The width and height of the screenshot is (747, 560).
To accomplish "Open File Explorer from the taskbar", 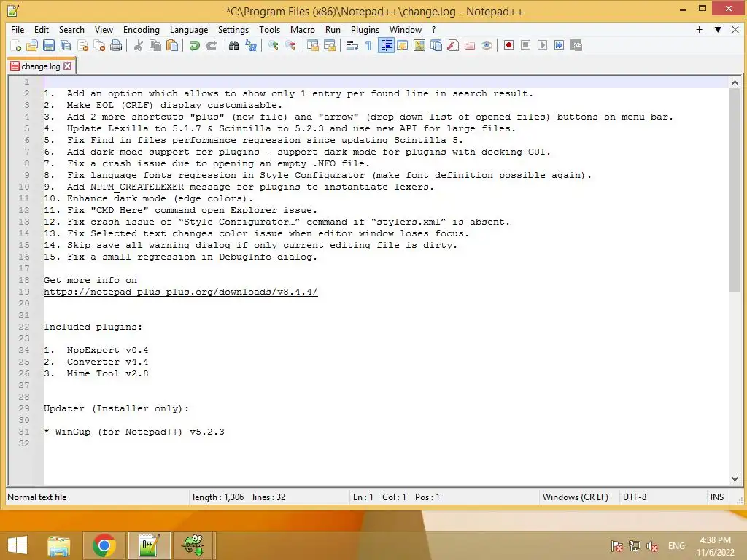I will tap(58, 545).
